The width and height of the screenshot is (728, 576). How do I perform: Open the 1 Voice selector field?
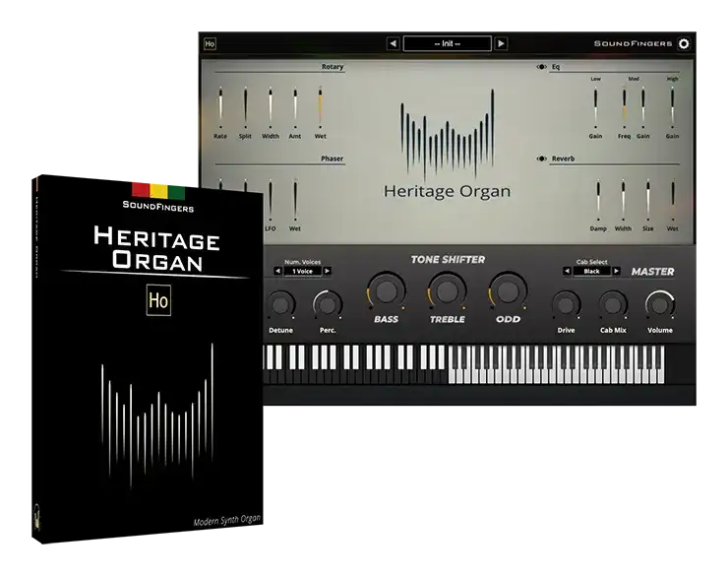click(x=302, y=271)
